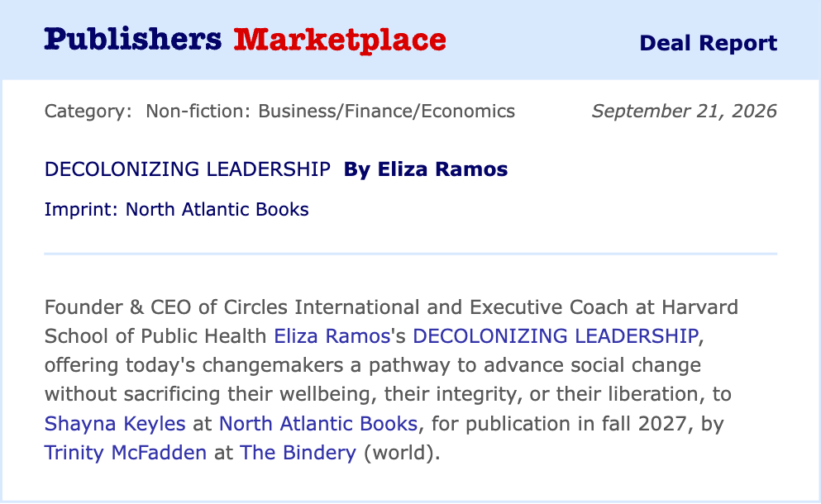This screenshot has height=504, width=821.
Task: Click the Publishers Marketplace logo
Action: coord(245,40)
